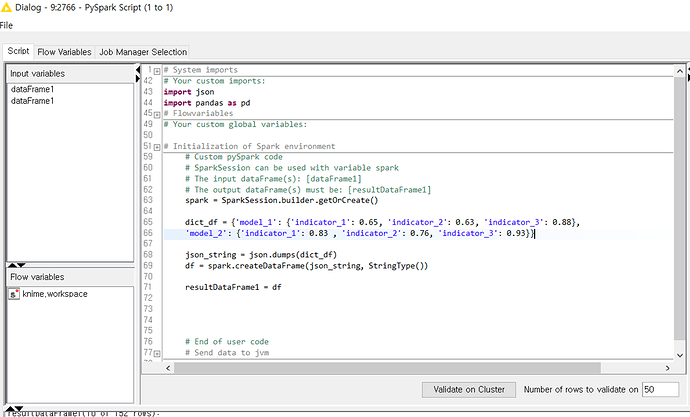Click the editor scroll up arrow

coord(679,71)
